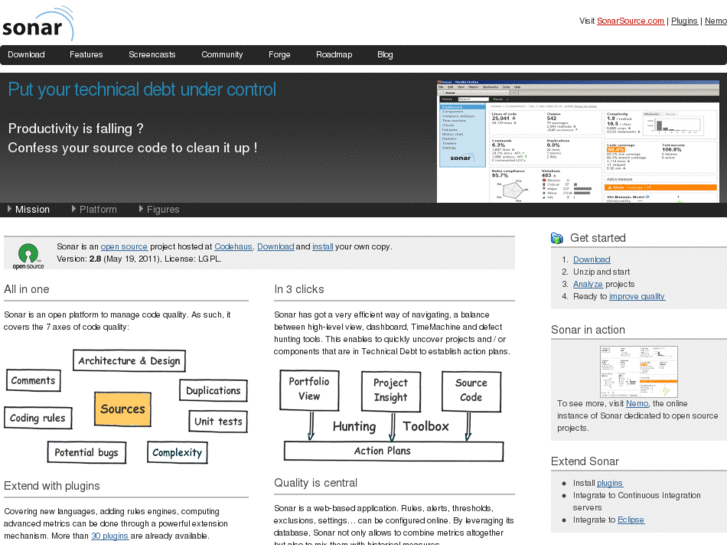Open the Features menu item

pos(86,55)
